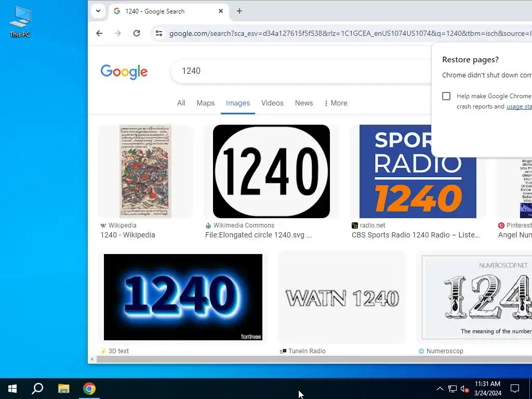Image resolution: width=532 pixels, height=399 pixels.
Task: Open the '1240 - Wikipedia' result title
Action: point(128,235)
